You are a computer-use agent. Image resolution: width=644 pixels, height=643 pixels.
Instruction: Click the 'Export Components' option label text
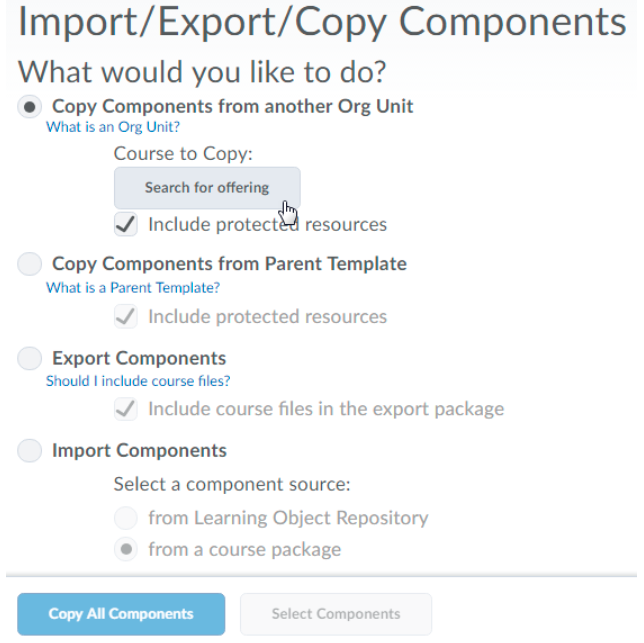(x=139, y=358)
